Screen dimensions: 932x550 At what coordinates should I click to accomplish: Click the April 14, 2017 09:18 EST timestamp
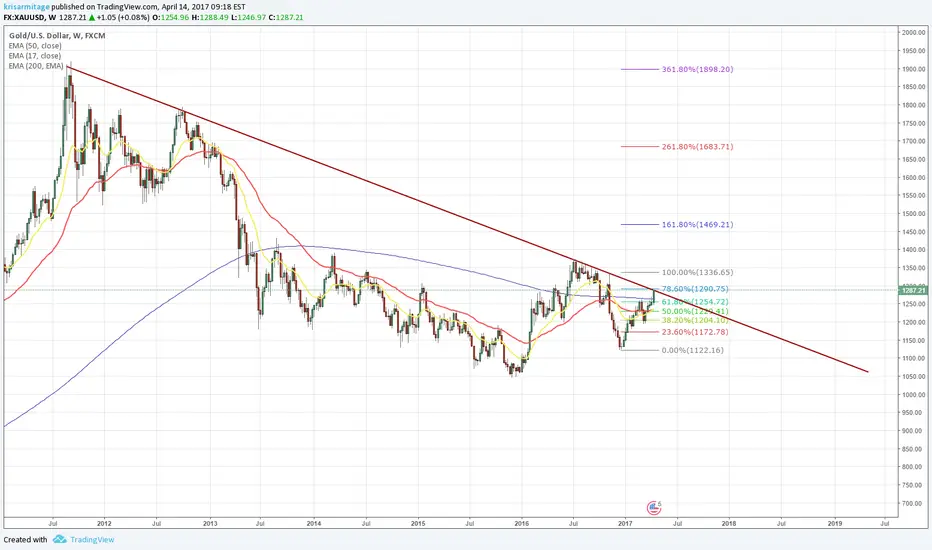203,7
